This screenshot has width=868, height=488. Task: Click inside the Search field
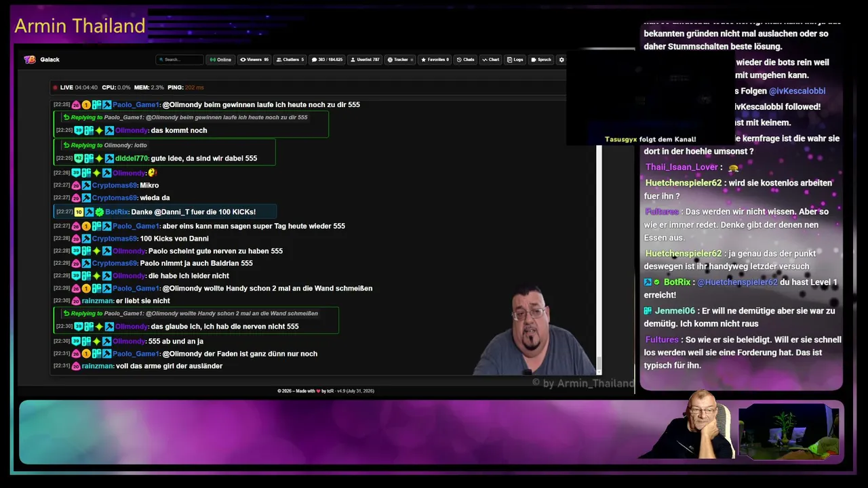pos(180,60)
